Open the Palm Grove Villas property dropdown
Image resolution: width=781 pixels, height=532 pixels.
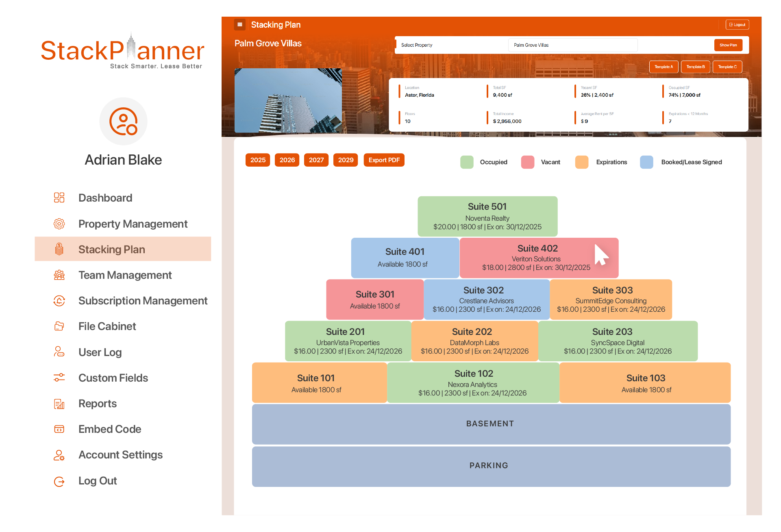tap(572, 45)
